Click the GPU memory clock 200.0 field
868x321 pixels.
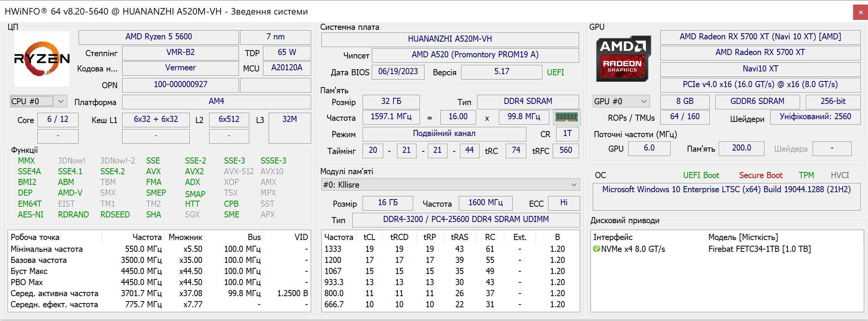pyautogui.click(x=742, y=148)
